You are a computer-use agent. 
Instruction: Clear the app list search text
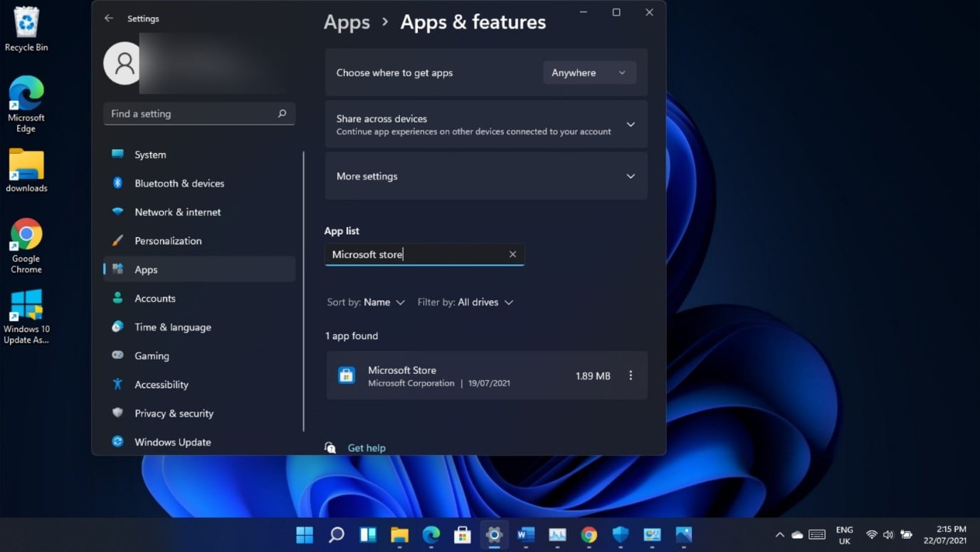coord(512,254)
